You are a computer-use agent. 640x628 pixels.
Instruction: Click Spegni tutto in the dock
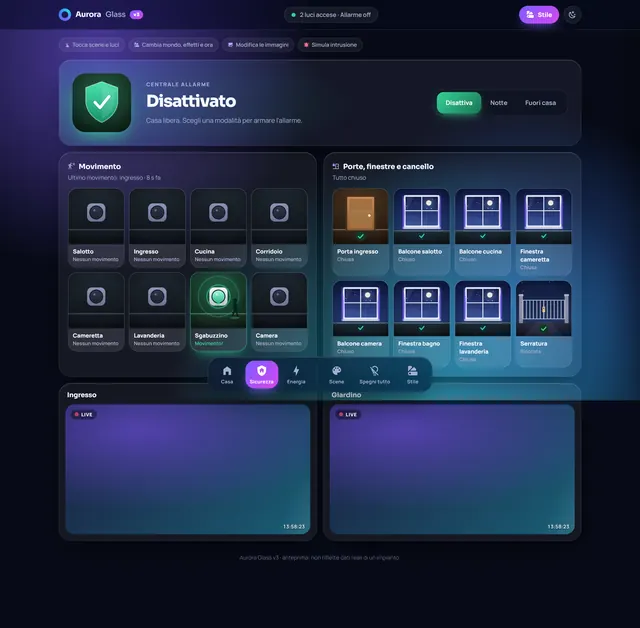click(x=374, y=375)
